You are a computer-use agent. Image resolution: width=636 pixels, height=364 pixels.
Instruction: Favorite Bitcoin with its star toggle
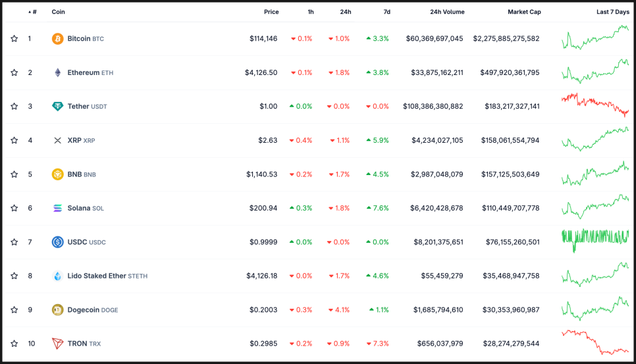click(x=14, y=39)
